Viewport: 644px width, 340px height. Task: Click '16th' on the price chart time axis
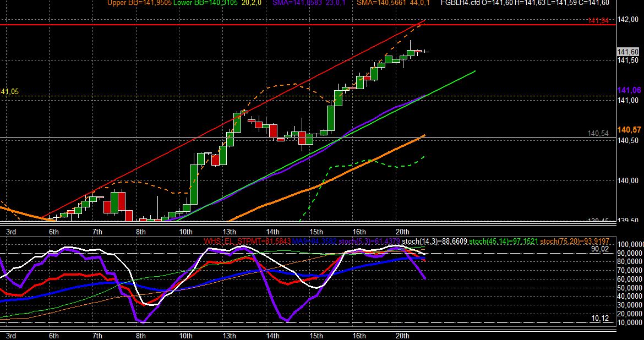click(x=359, y=232)
